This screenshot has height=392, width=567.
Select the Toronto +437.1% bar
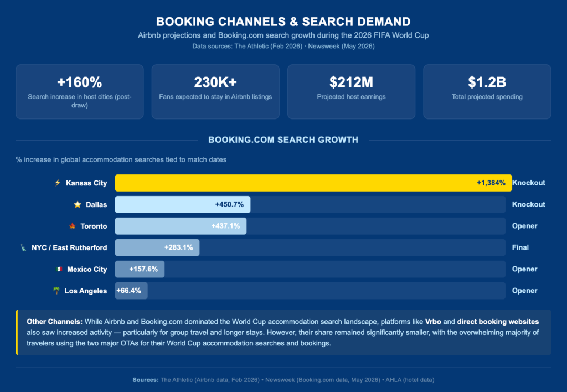[x=181, y=226]
